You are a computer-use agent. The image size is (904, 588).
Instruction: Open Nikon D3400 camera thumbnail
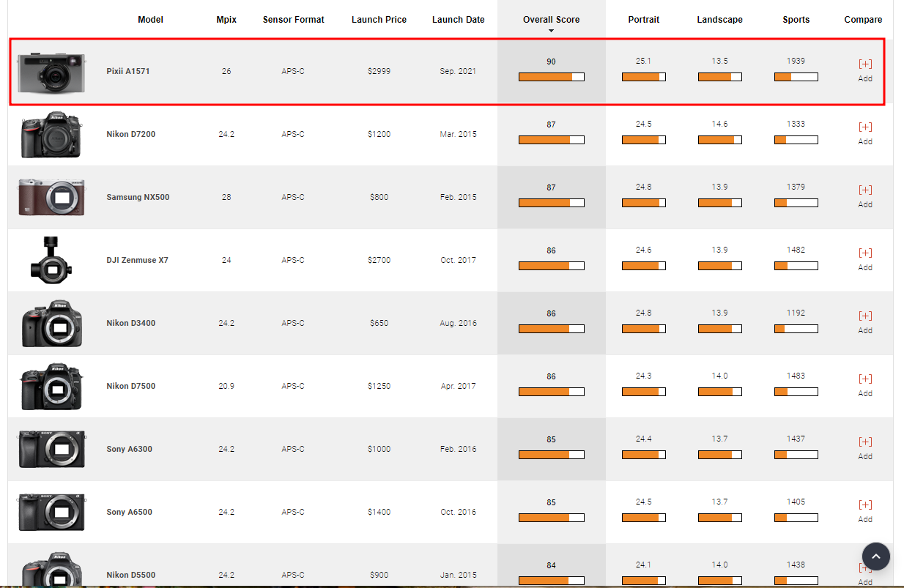coord(51,323)
